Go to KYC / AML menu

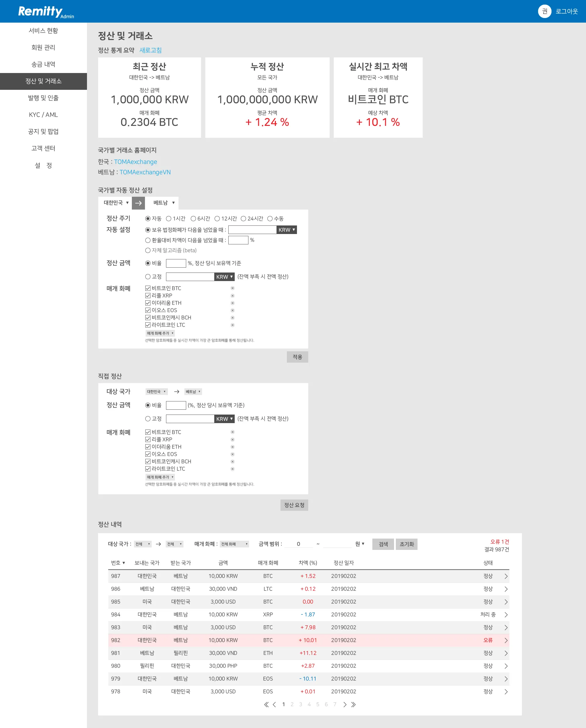pyautogui.click(x=43, y=115)
